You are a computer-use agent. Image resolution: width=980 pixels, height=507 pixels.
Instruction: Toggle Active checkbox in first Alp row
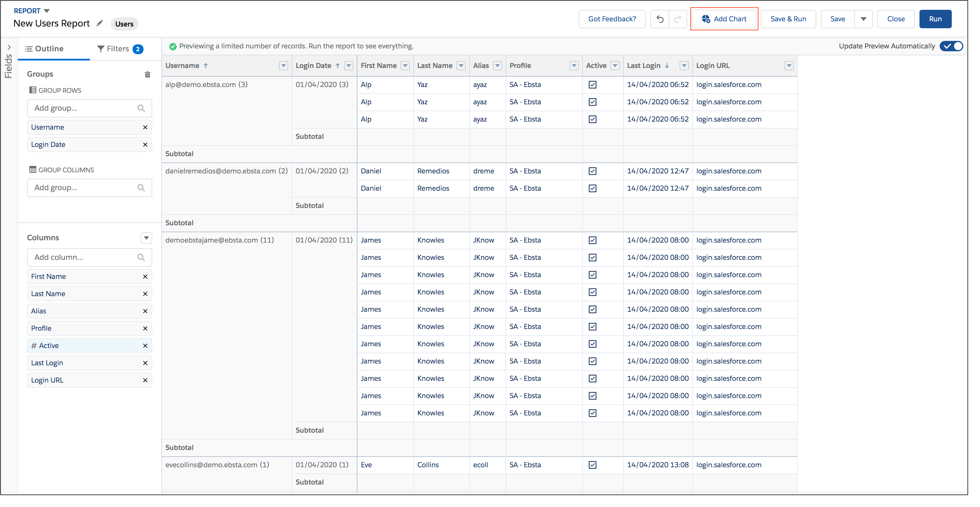592,85
